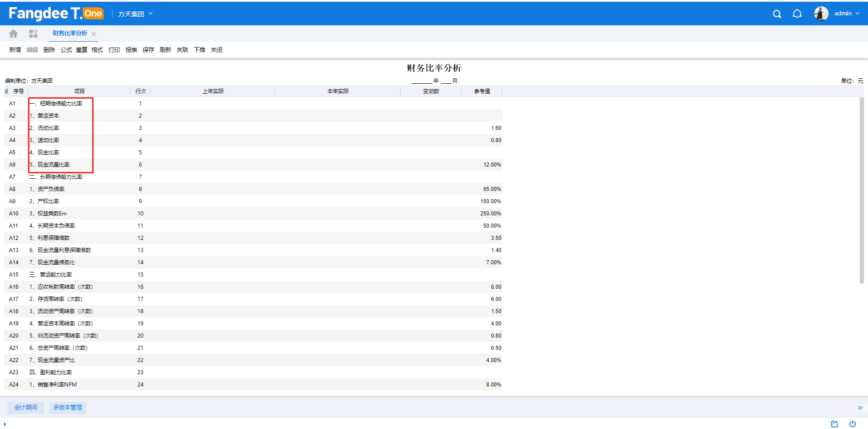
Task: Click the admin avatar picture
Action: (x=821, y=14)
